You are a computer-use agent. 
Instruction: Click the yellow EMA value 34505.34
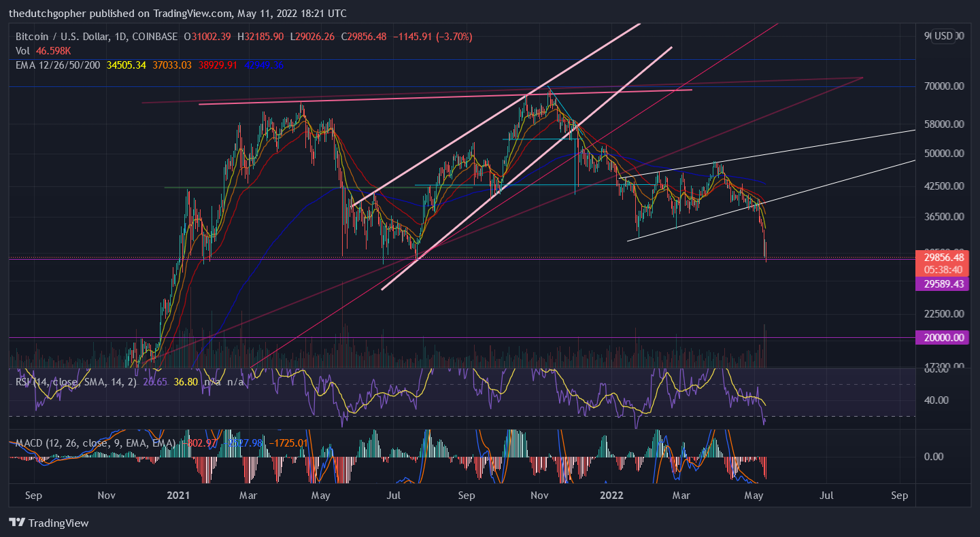(x=126, y=65)
